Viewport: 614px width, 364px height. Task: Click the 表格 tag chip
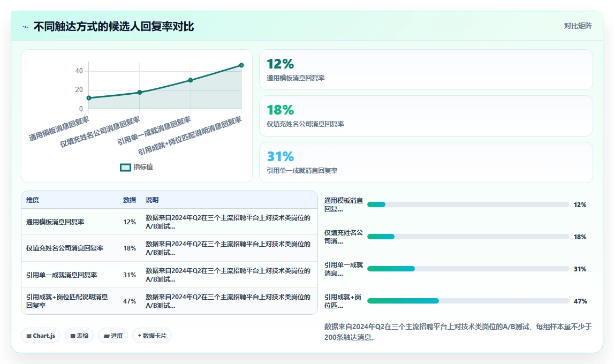click(79, 336)
